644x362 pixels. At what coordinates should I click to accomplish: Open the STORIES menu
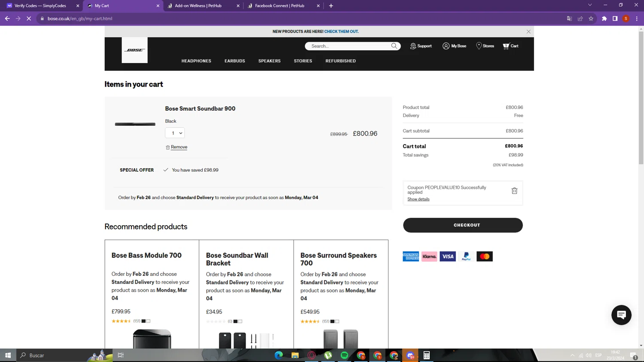pyautogui.click(x=303, y=61)
